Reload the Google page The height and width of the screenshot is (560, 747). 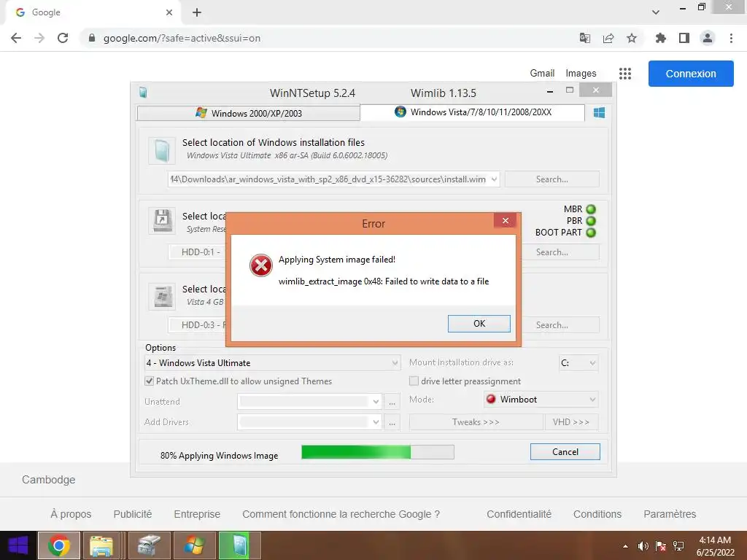(x=63, y=38)
